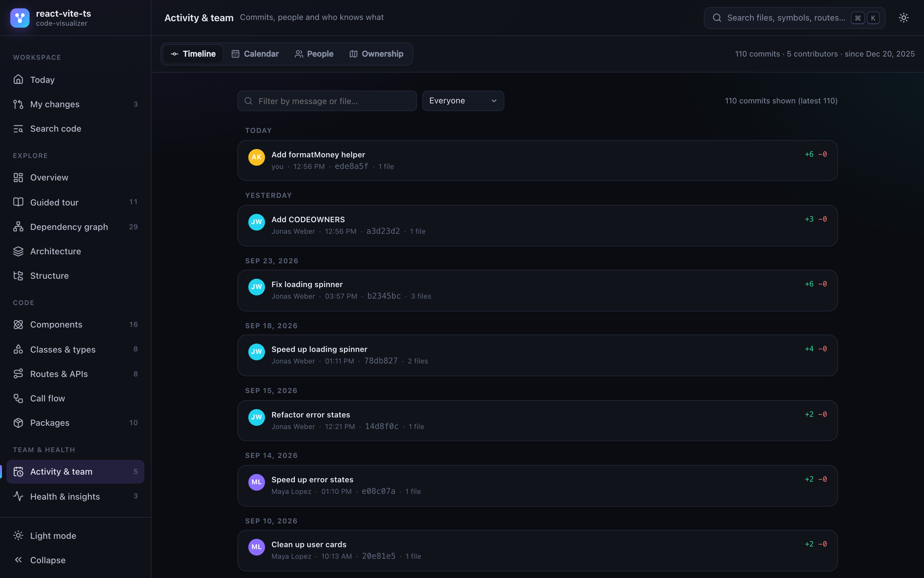Click the Guided tour book icon
This screenshot has width=924, height=578.
pos(18,202)
